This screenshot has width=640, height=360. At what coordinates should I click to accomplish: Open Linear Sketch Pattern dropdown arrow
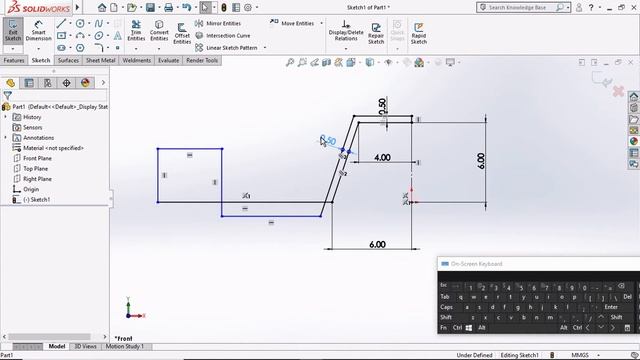click(x=265, y=48)
